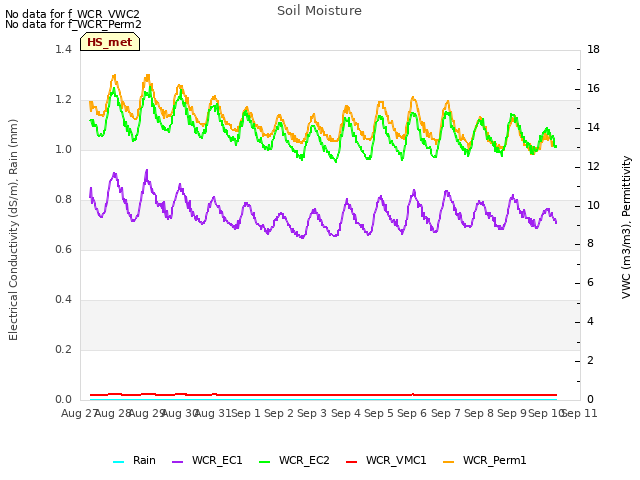Click the cyan Rain legend swatch
Image resolution: width=640 pixels, height=480 pixels.
click(x=118, y=462)
